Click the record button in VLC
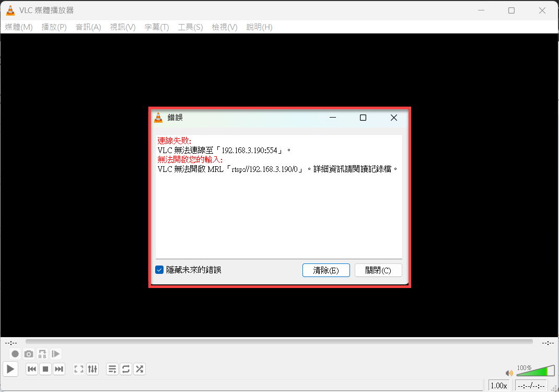The height and width of the screenshot is (392, 559). 15,354
